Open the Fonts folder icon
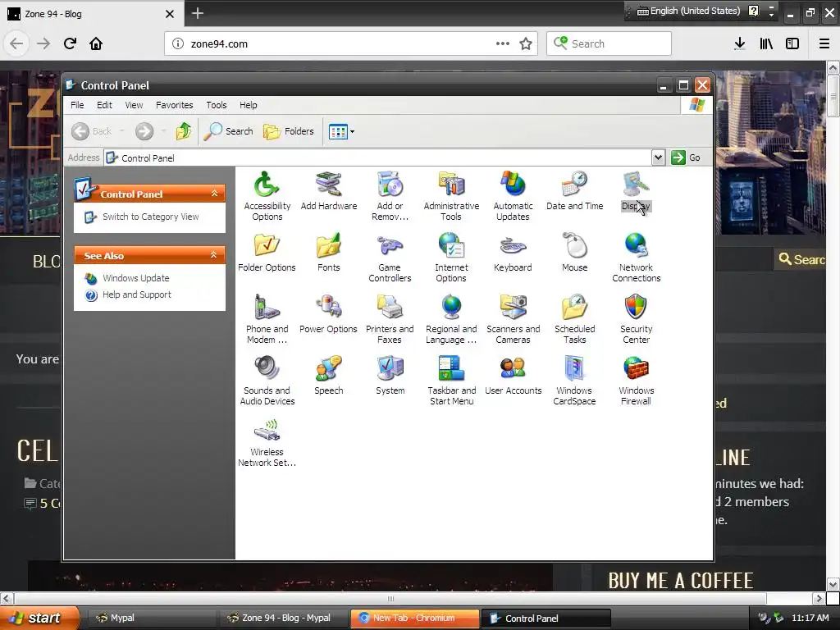840x630 pixels. pos(328,252)
